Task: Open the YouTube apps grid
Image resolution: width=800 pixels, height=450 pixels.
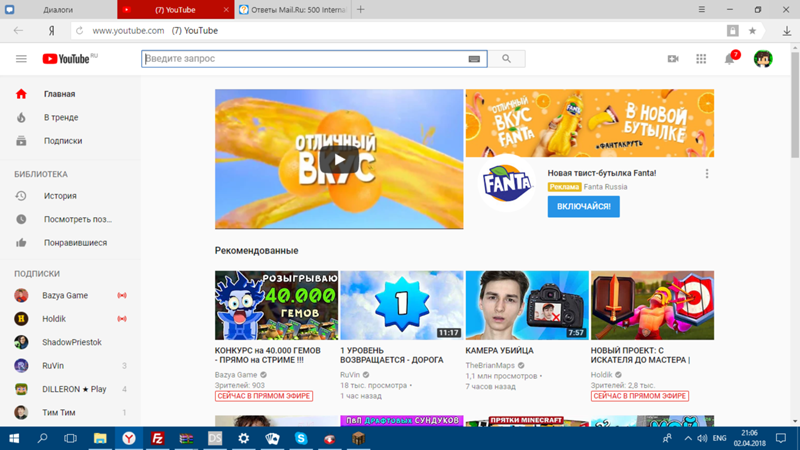Action: [x=701, y=59]
